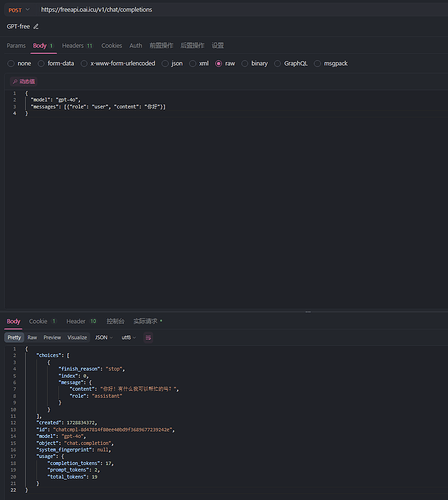Select the GraphQL radio option
The image size is (448, 500).
[277, 63]
